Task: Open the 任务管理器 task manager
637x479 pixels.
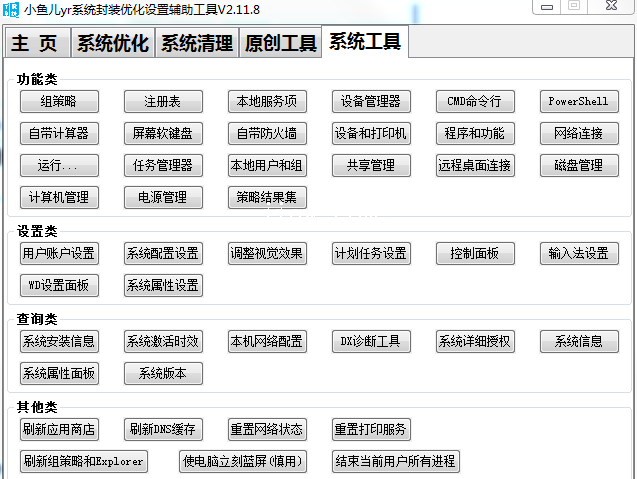Action: [x=163, y=166]
